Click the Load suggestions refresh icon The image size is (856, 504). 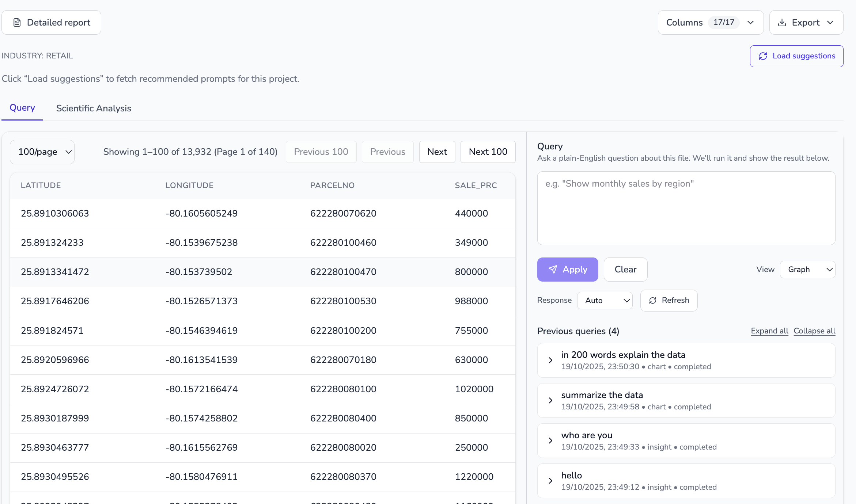pyautogui.click(x=763, y=56)
